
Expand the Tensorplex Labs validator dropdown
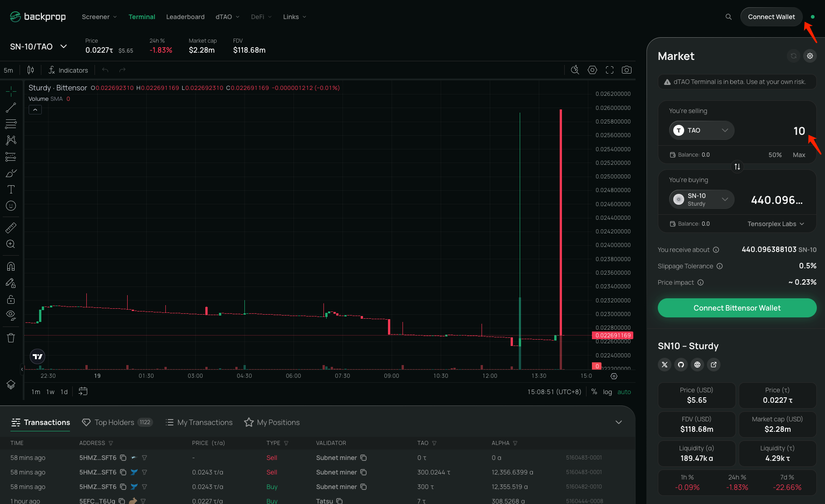(x=775, y=224)
